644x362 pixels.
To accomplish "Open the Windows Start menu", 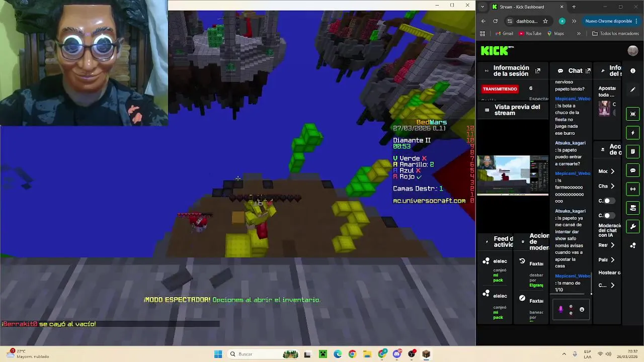I will click(x=218, y=354).
